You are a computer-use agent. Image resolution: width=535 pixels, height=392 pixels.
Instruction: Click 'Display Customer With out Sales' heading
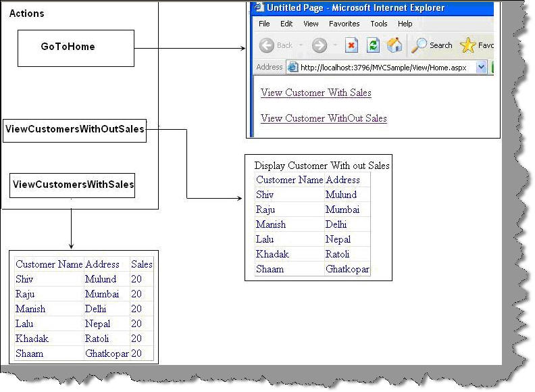[x=322, y=166]
